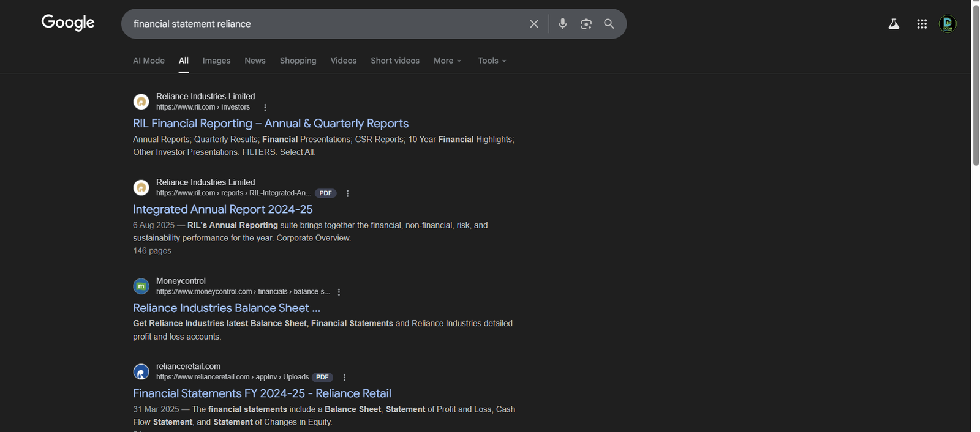Switch to Images tab

(x=217, y=61)
